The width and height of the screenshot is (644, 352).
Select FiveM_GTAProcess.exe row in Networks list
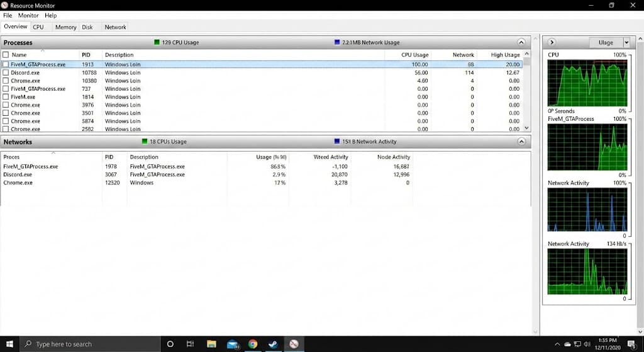tap(206, 166)
